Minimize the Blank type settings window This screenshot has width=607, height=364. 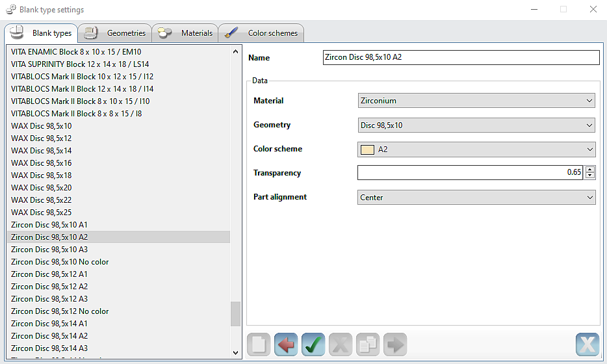pos(534,9)
